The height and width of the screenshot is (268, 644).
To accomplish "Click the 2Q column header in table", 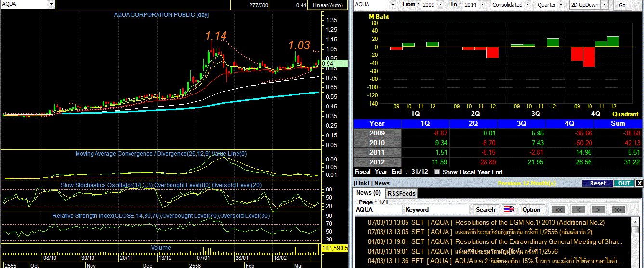I will (x=473, y=123).
